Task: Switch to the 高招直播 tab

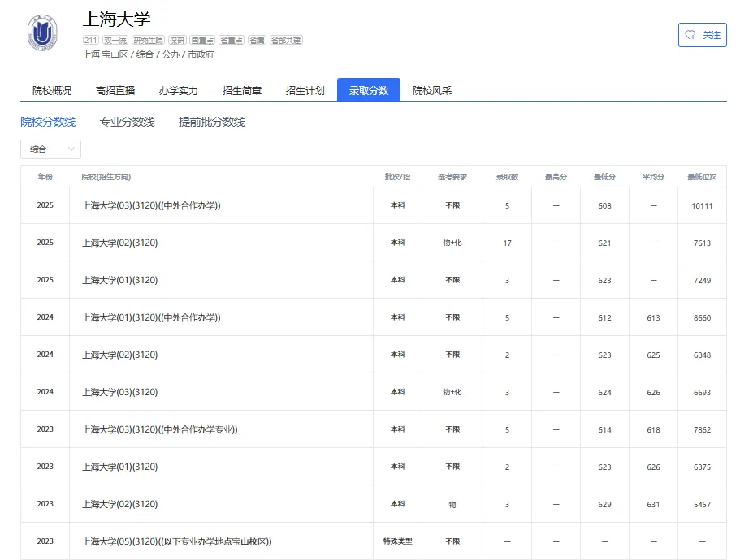Action: pos(115,90)
